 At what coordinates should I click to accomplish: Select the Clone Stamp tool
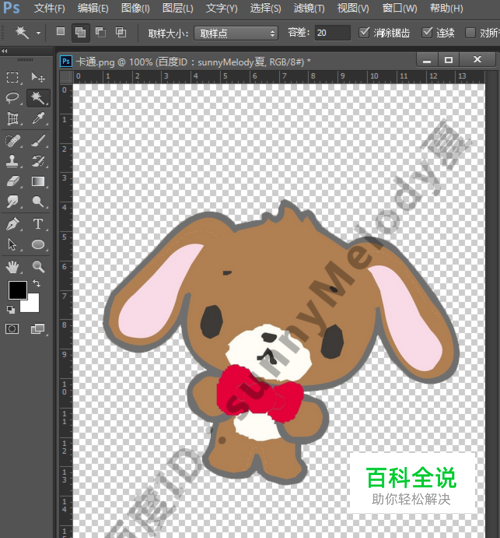click(x=13, y=161)
